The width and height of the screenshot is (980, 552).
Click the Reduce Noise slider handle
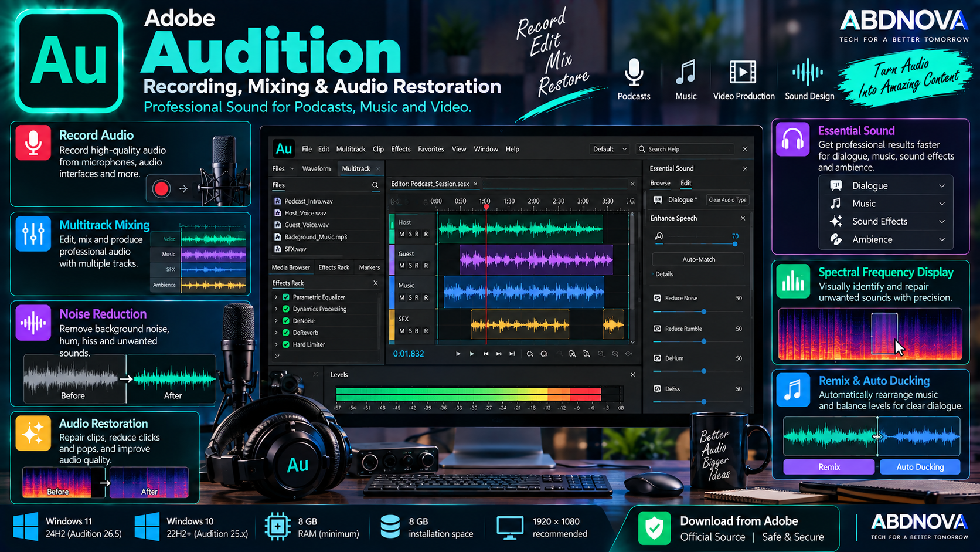(704, 311)
